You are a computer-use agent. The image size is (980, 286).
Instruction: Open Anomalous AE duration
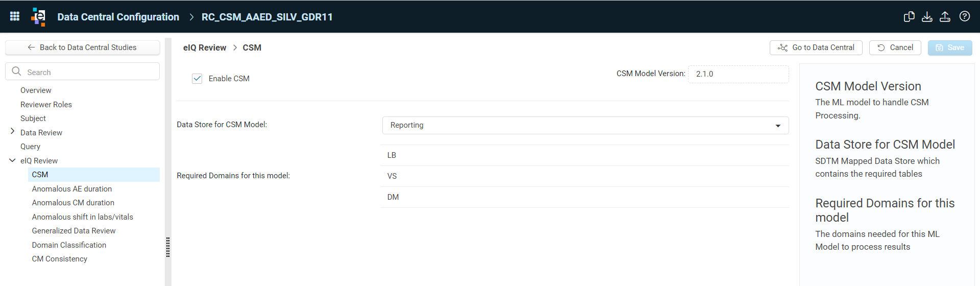coord(72,189)
